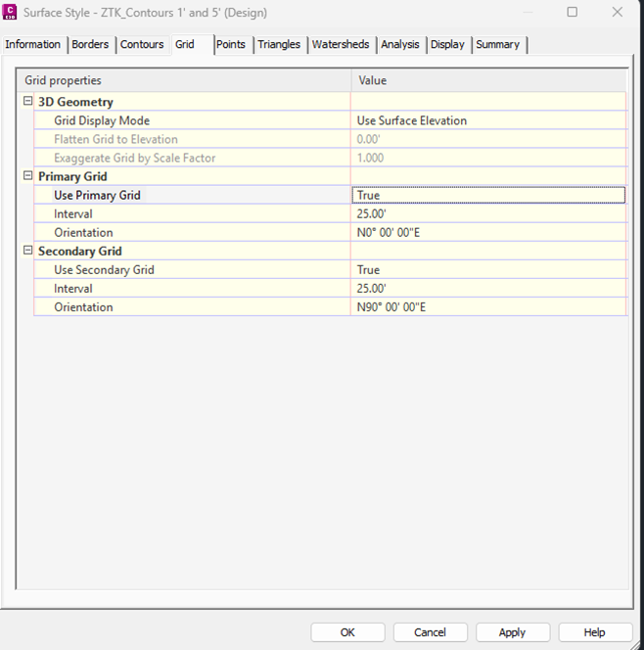Click the Civil 3D application icon in title bar

pyautogui.click(x=10, y=12)
